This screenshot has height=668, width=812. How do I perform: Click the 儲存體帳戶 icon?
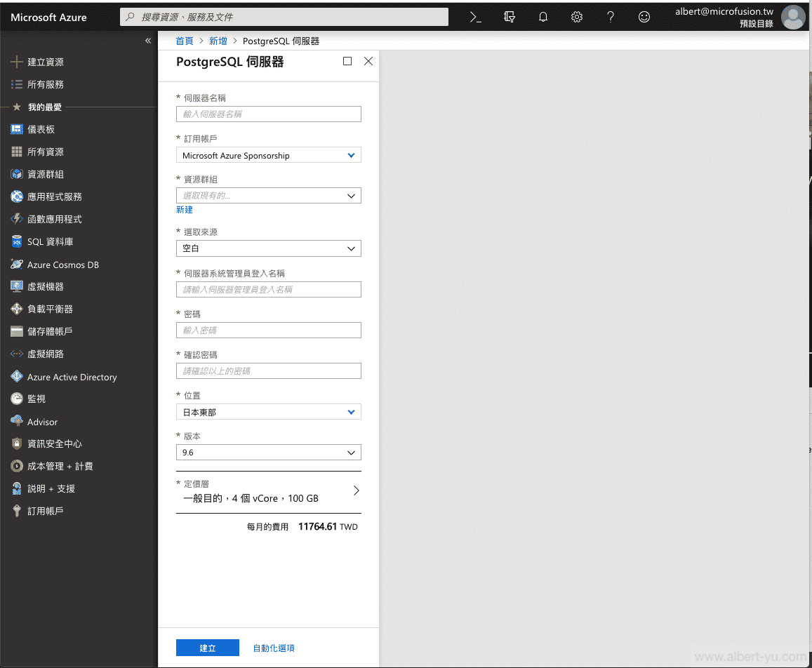coord(17,331)
